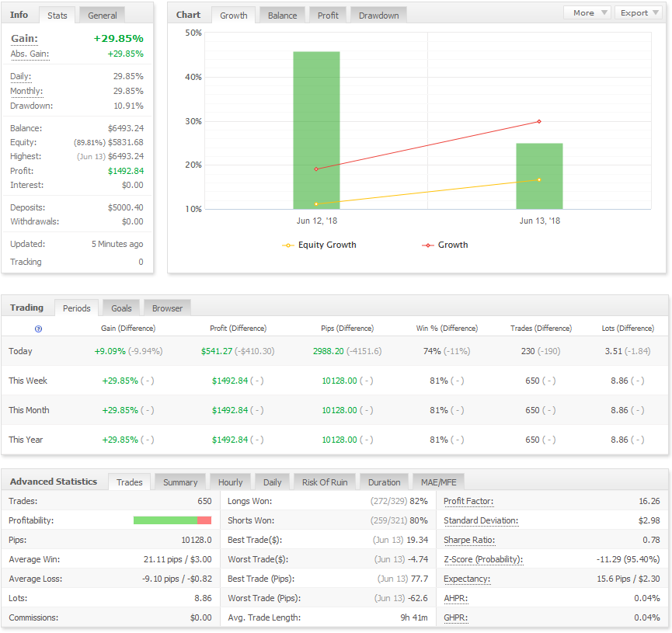Image resolution: width=672 pixels, height=633 pixels.
Task: Click the Z-Score (Probability): label
Action: click(x=483, y=559)
